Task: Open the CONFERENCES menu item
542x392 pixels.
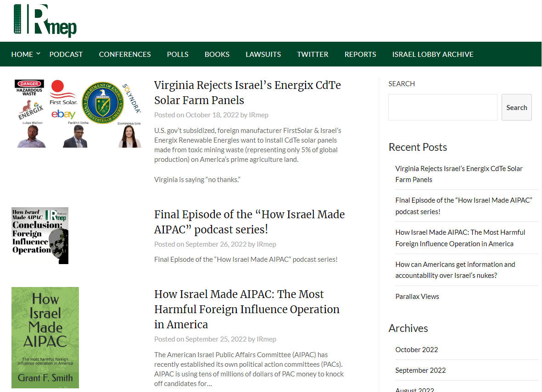Action: (125, 54)
